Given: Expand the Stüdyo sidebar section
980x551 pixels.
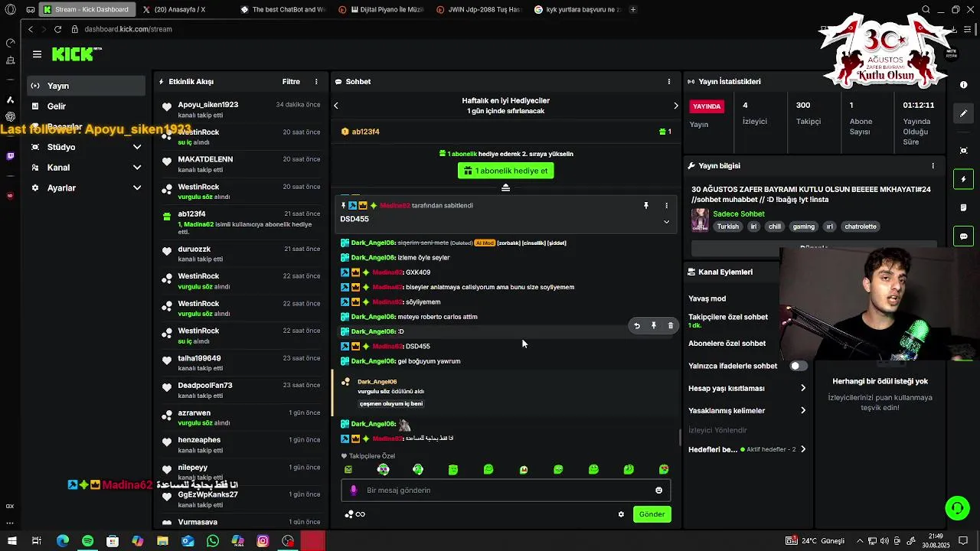Looking at the screenshot, I should pos(137,147).
